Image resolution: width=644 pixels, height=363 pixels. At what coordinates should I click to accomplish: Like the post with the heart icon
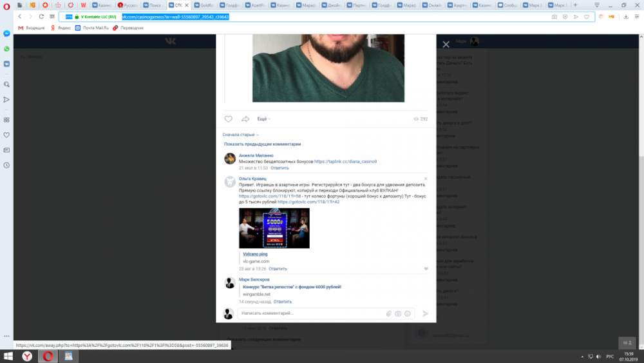(228, 119)
